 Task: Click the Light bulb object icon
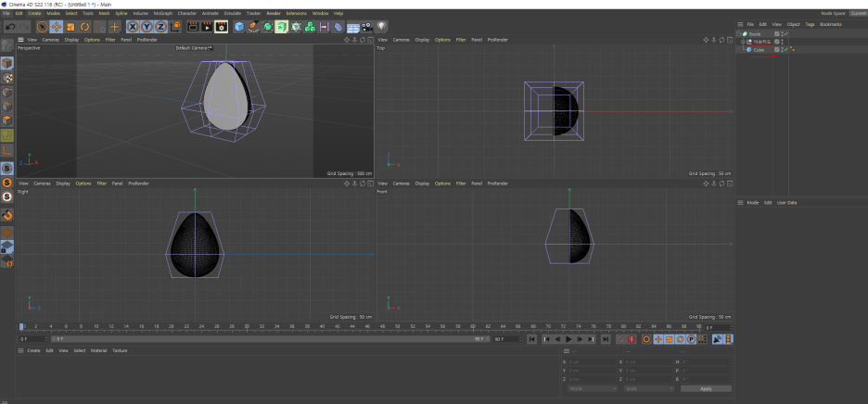pyautogui.click(x=381, y=27)
